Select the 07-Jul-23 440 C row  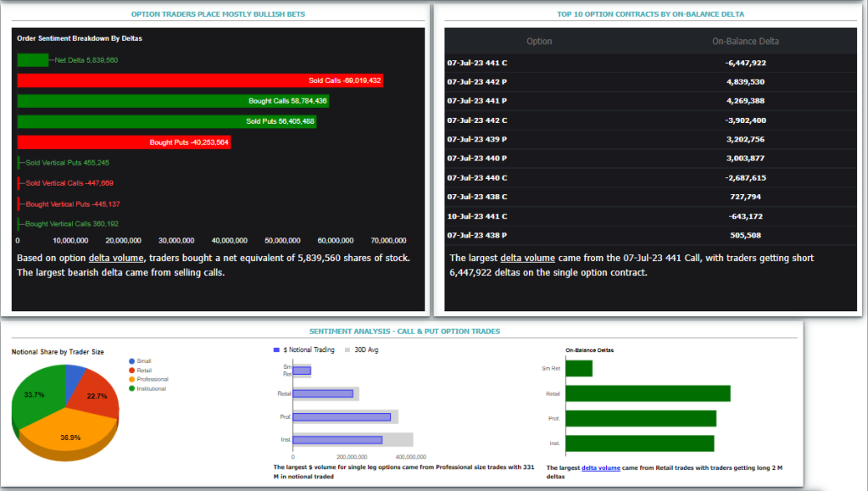[650, 178]
